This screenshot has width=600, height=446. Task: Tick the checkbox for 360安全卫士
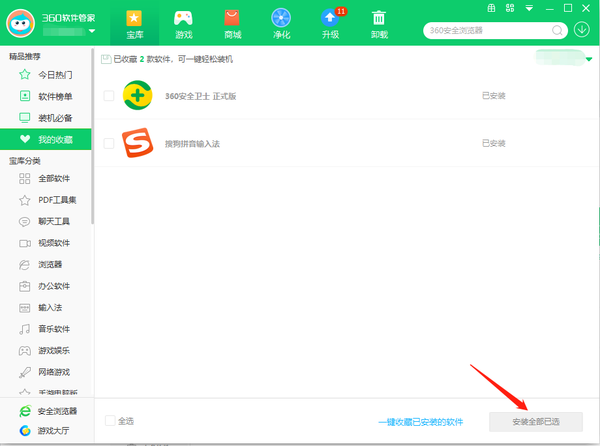click(109, 96)
